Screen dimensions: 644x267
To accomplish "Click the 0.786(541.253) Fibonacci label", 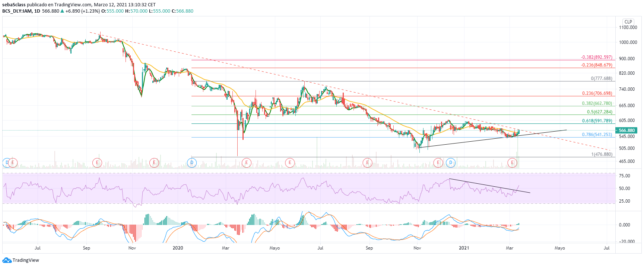I will (x=597, y=135).
